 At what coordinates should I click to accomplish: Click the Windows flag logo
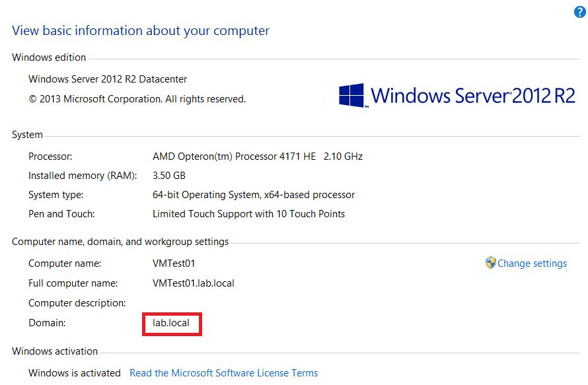351,95
